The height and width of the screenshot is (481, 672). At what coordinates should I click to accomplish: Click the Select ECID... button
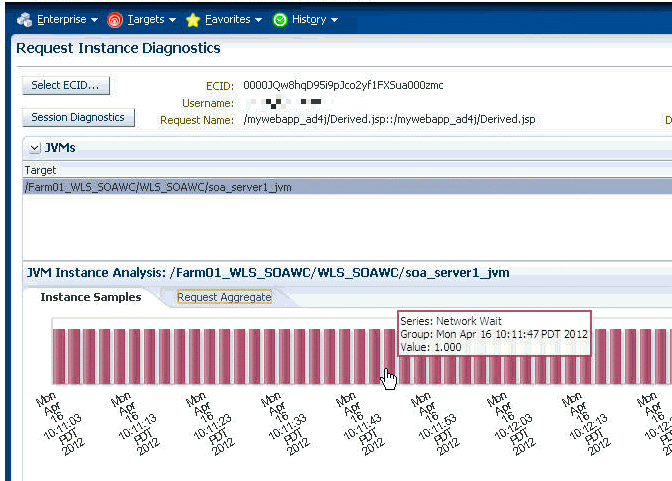pyautogui.click(x=66, y=85)
